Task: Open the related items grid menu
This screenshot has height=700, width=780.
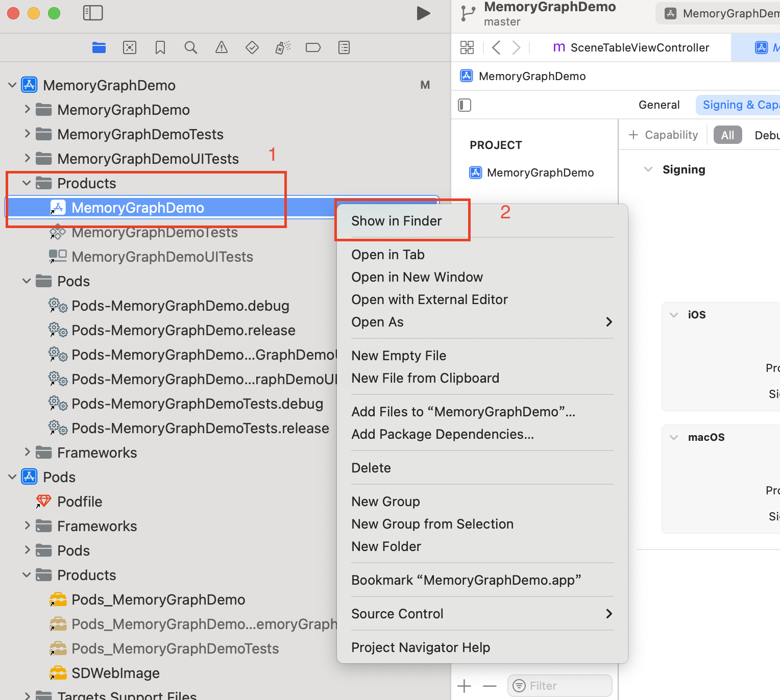Action: [467, 47]
